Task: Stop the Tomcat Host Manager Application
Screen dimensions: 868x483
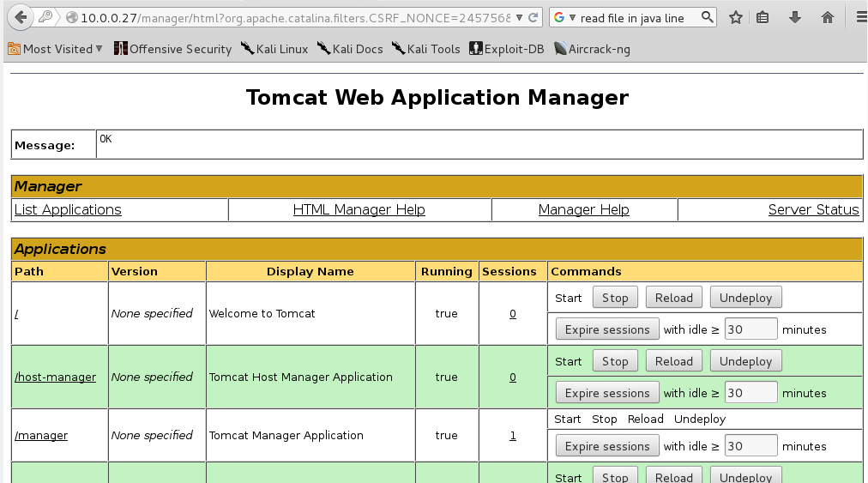Action: [614, 361]
